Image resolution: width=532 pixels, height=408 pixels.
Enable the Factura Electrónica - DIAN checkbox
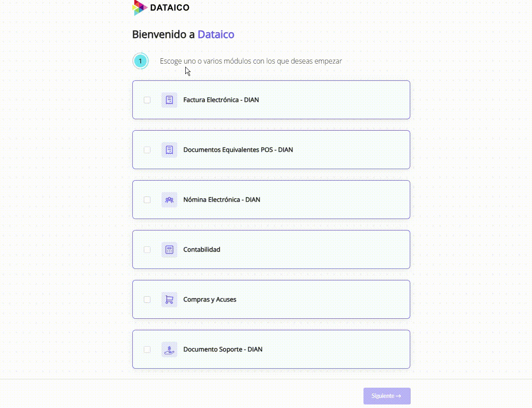[x=147, y=100]
